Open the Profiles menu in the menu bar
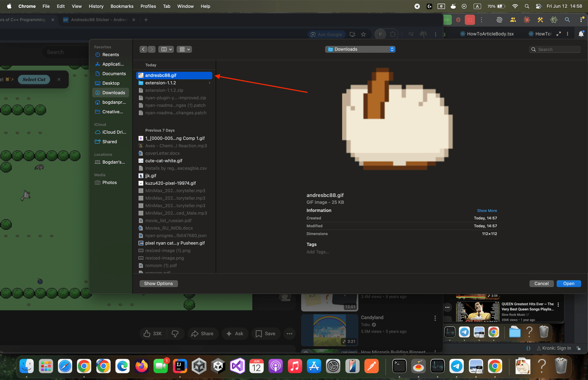588x380 pixels. coord(148,6)
